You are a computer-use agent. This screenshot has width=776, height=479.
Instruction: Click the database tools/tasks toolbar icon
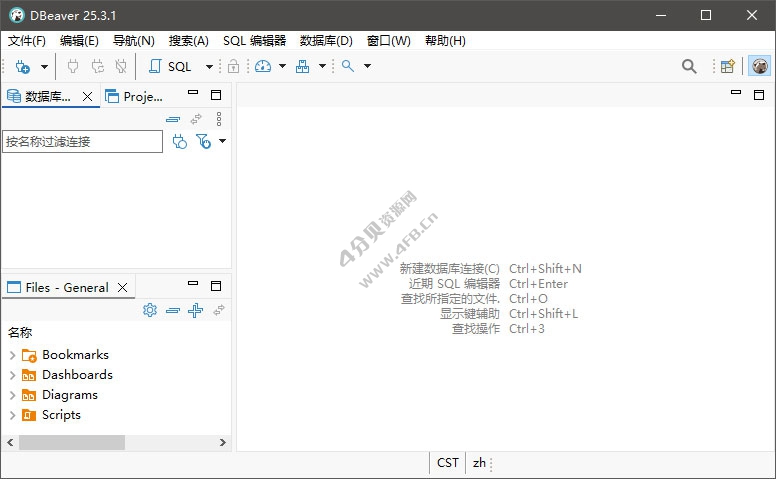[x=302, y=66]
